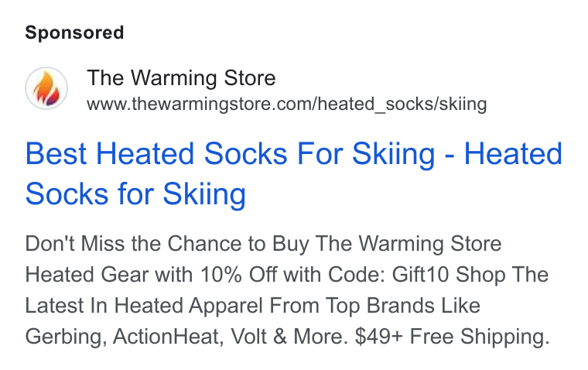
Task: Click The Warming Store flame logo icon
Action: tap(46, 88)
